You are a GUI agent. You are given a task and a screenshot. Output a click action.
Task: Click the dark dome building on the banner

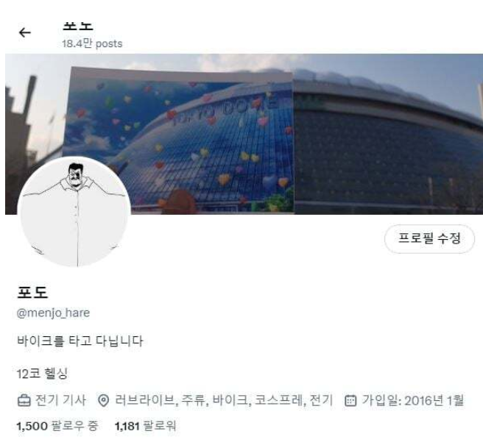coord(388,148)
